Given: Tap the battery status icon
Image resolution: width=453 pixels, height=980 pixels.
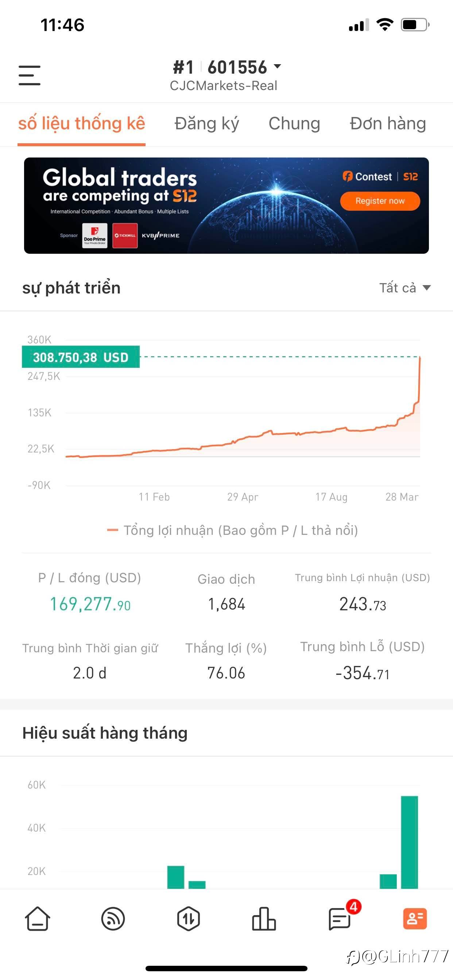Looking at the screenshot, I should 415,25.
